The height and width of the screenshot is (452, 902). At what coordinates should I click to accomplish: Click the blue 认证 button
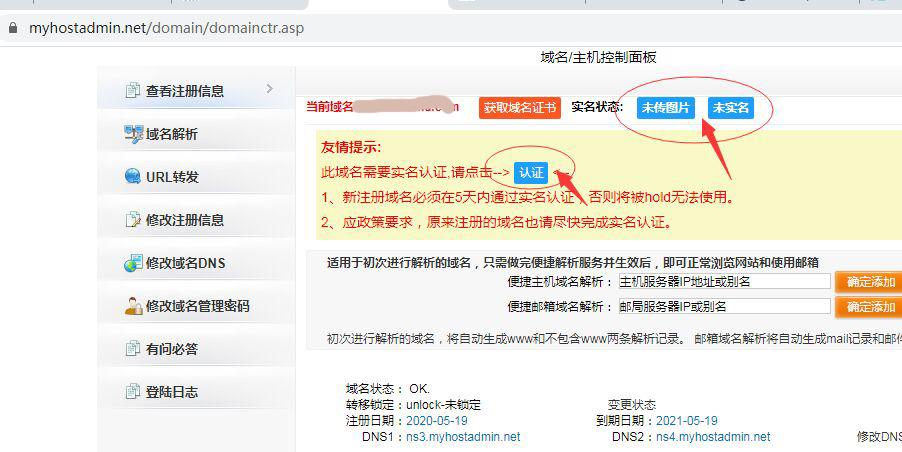[531, 172]
